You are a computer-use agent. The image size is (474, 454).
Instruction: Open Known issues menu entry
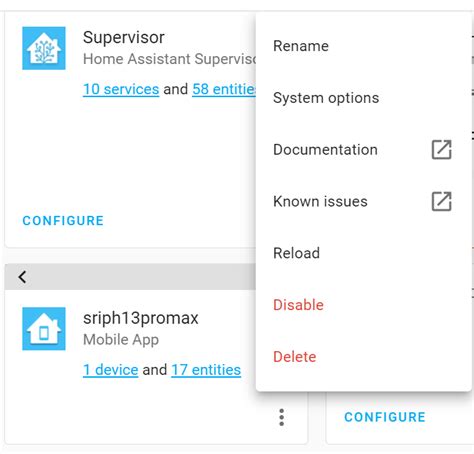pyautogui.click(x=364, y=201)
